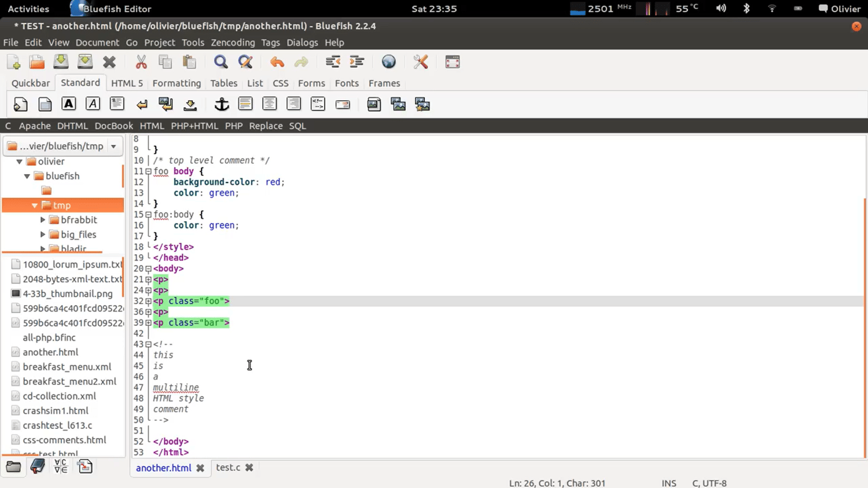Insert non-breaking space icon
This screenshot has height=488, width=868.
[x=190, y=104]
